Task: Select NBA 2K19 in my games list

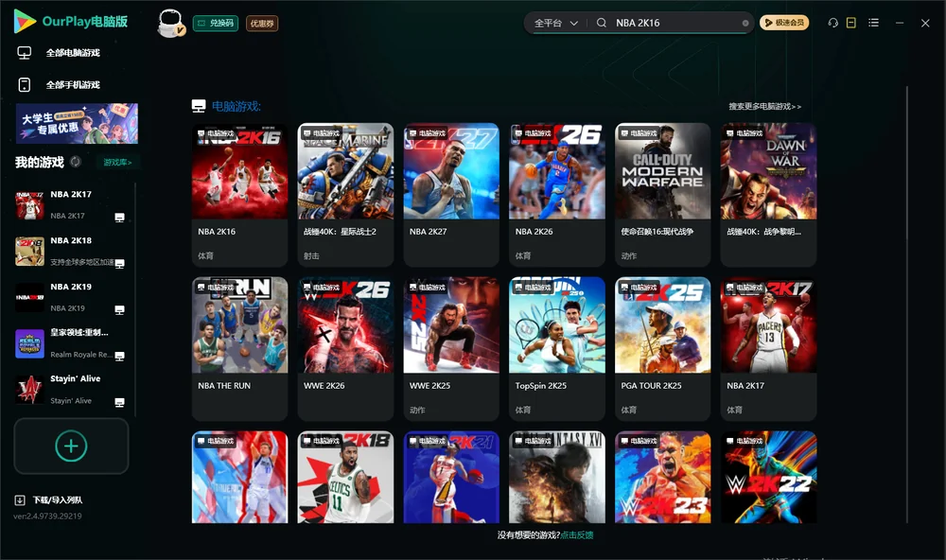Action: click(71, 297)
